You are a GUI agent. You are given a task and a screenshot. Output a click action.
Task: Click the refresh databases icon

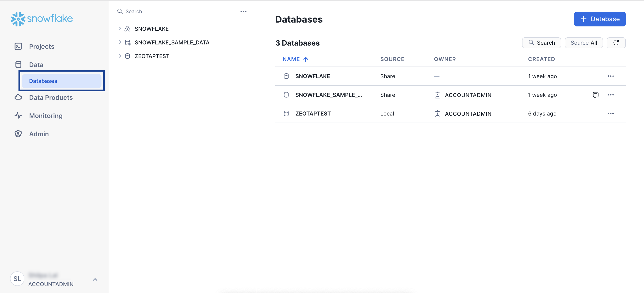pyautogui.click(x=616, y=43)
